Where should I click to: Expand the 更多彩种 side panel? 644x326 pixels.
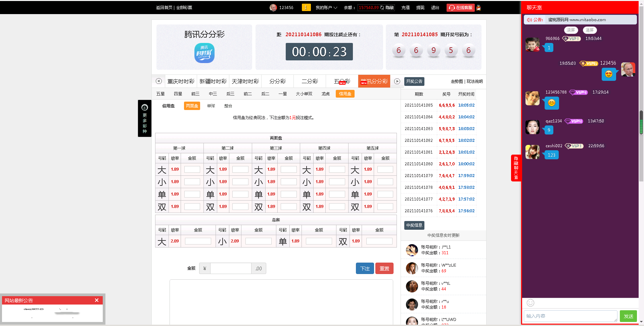145,118
